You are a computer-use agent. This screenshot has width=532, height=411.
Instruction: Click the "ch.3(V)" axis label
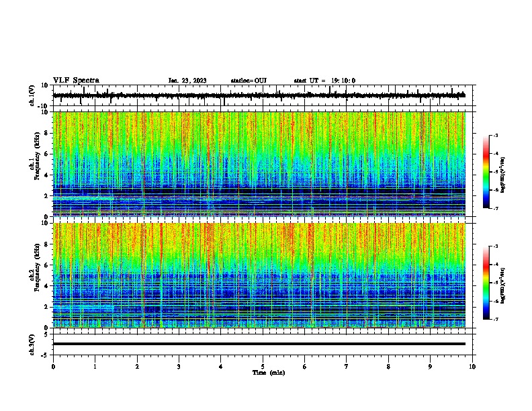coord(32,345)
